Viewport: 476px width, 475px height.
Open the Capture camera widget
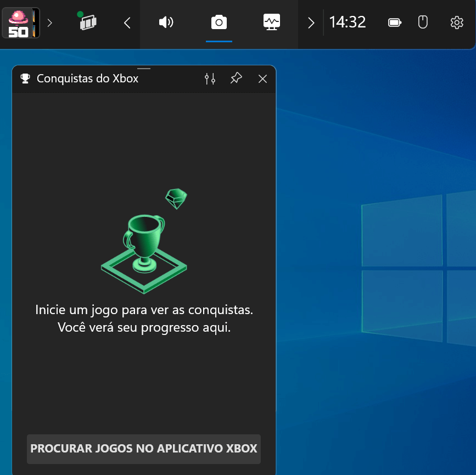point(219,23)
